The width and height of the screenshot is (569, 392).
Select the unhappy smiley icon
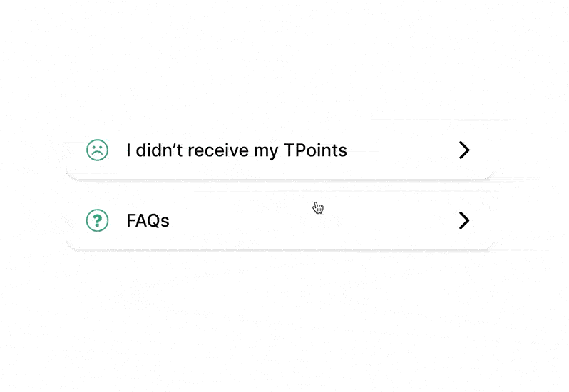97,150
